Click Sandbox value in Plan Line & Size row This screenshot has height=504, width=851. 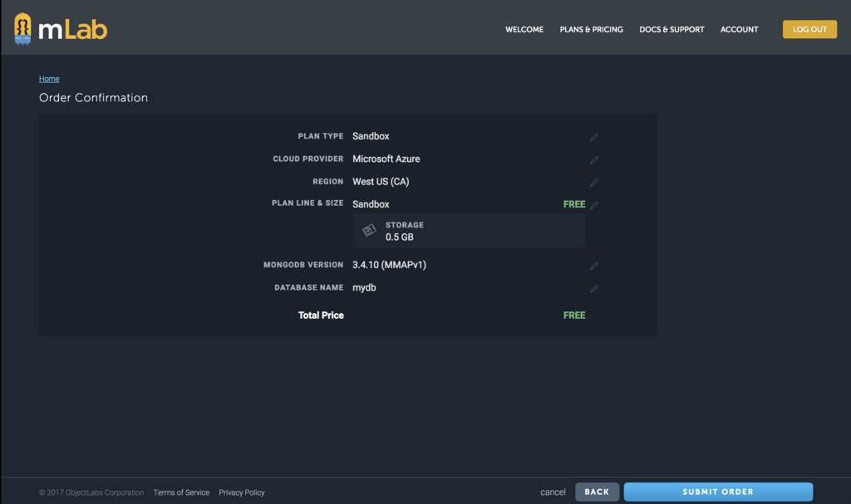(x=371, y=204)
